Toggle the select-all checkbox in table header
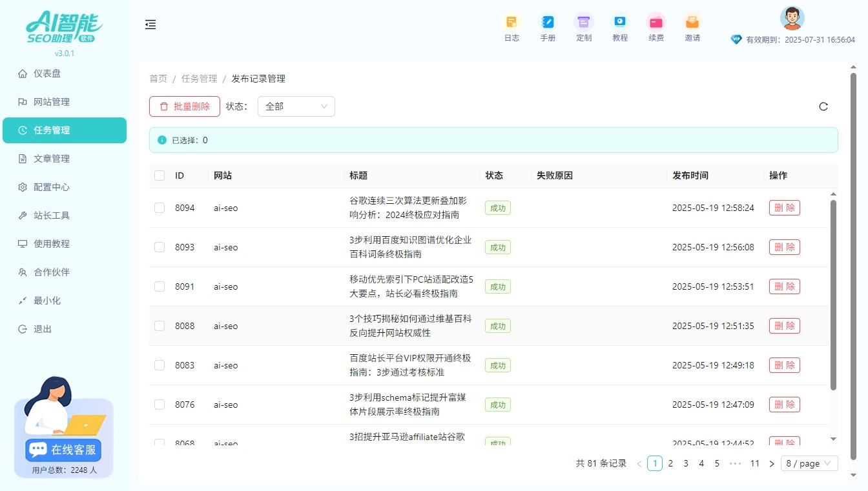 click(x=160, y=175)
